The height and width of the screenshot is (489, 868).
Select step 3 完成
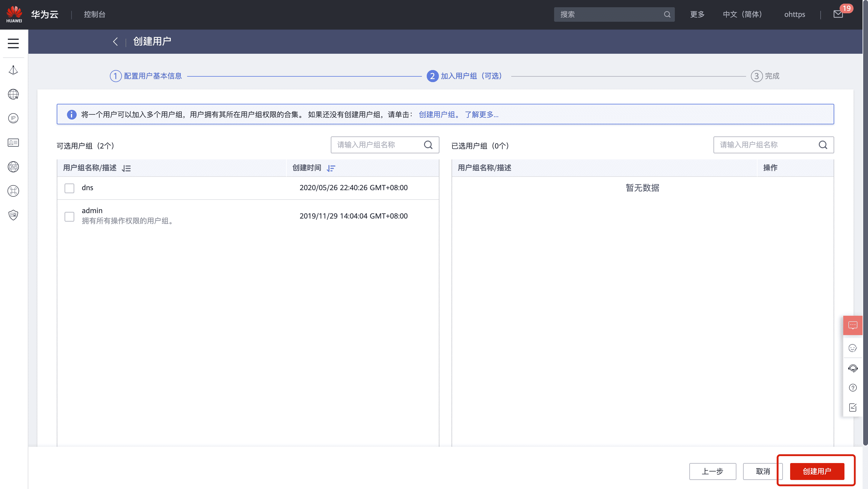[x=765, y=76]
